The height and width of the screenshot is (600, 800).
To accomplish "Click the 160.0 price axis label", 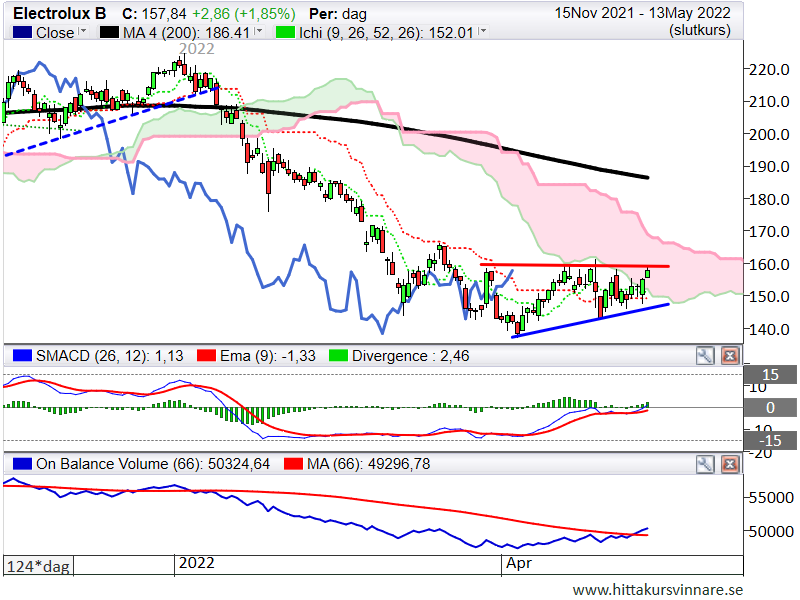I will (769, 264).
